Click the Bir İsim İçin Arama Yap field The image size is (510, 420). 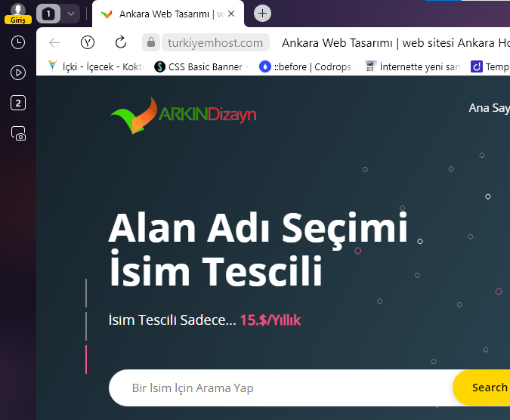(281, 388)
